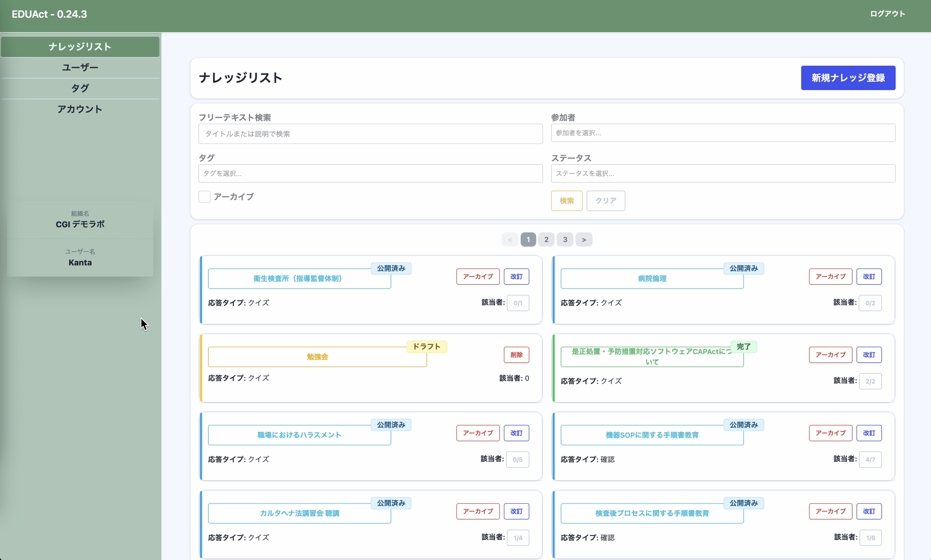Open the ユーザー sidebar menu

pyautogui.click(x=80, y=68)
